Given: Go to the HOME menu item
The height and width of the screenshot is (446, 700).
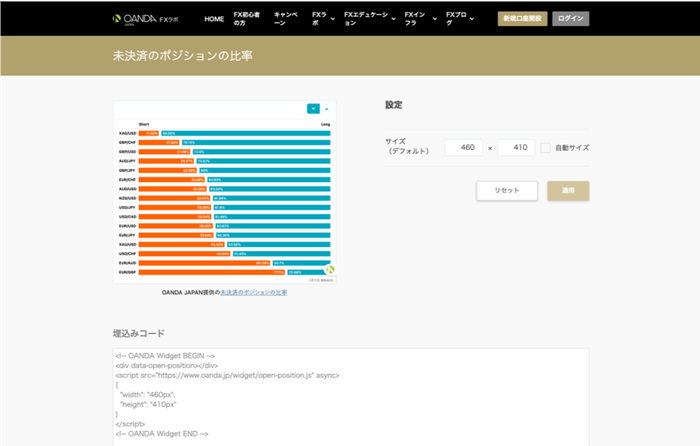Looking at the screenshot, I should coord(214,19).
